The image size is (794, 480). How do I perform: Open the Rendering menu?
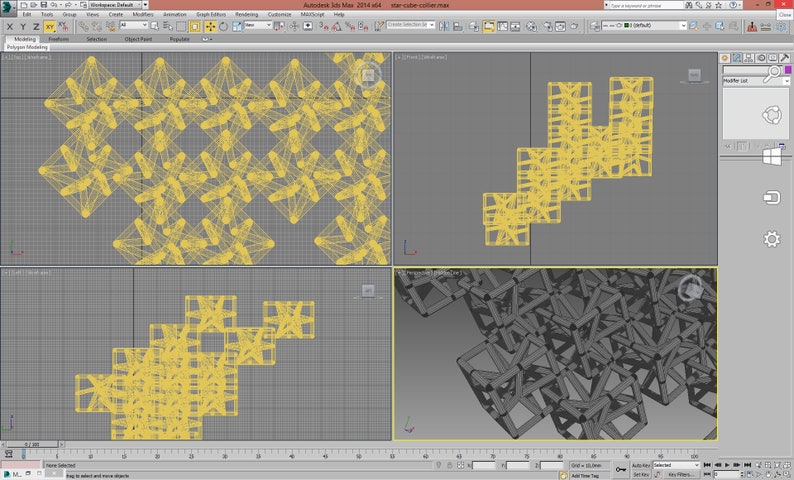247,15
